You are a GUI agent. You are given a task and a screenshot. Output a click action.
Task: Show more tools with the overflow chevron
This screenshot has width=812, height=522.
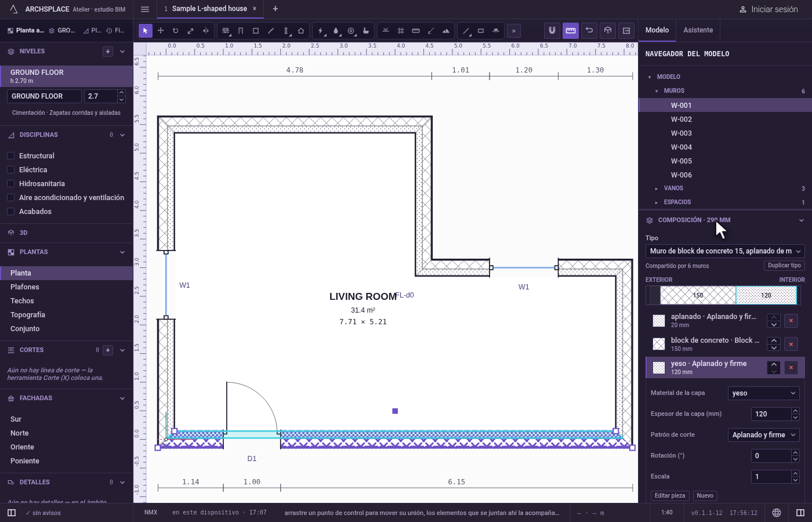(x=514, y=31)
